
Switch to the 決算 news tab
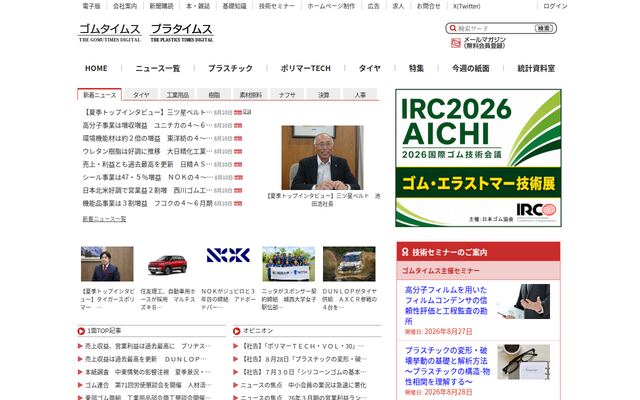point(323,95)
